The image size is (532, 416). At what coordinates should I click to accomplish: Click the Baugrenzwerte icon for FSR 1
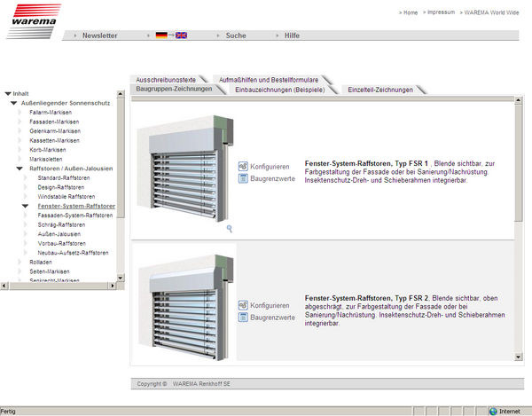tap(243, 178)
